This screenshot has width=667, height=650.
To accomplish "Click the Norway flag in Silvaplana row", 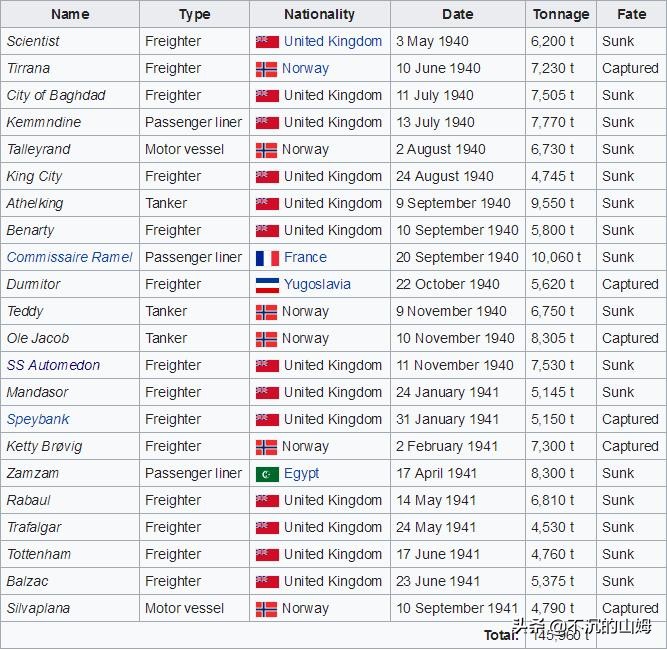I will [x=267, y=608].
